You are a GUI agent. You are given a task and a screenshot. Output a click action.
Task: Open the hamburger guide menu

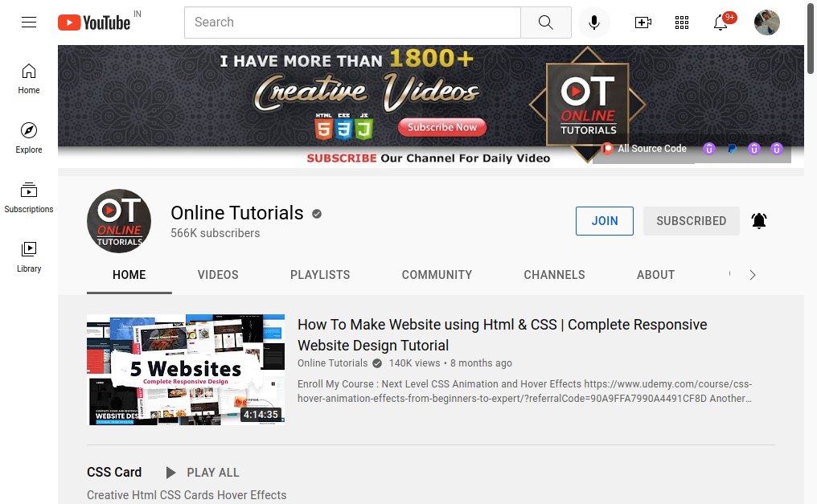coord(29,23)
